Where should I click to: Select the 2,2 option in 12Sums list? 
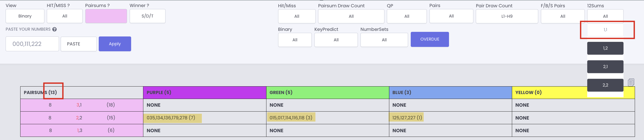point(605,85)
